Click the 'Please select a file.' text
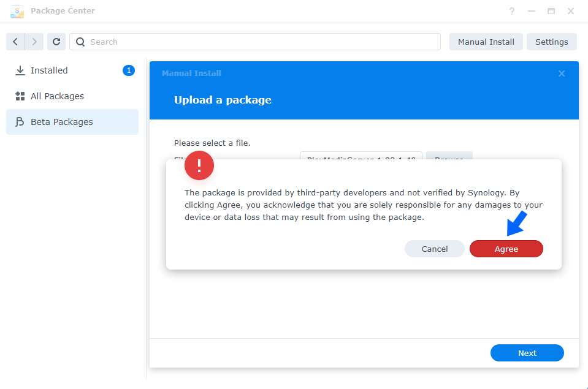This screenshot has width=588, height=389. [212, 143]
